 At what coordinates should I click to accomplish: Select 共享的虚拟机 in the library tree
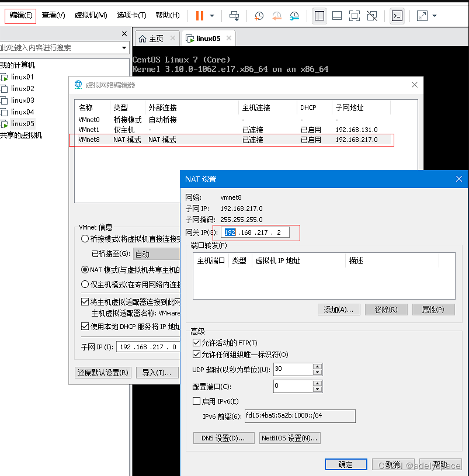21,135
